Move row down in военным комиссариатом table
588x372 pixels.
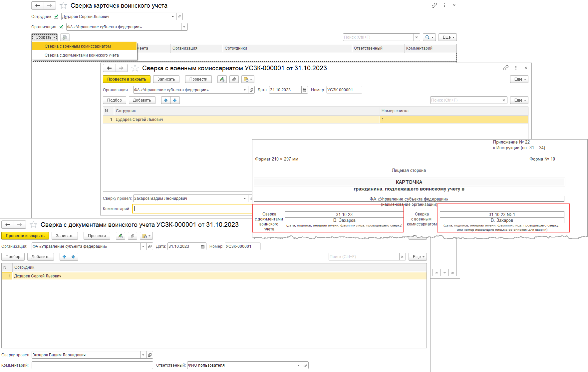click(x=175, y=100)
